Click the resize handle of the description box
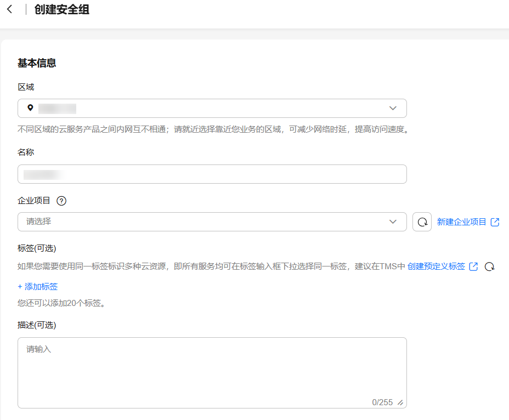509x420 pixels. 400,402
